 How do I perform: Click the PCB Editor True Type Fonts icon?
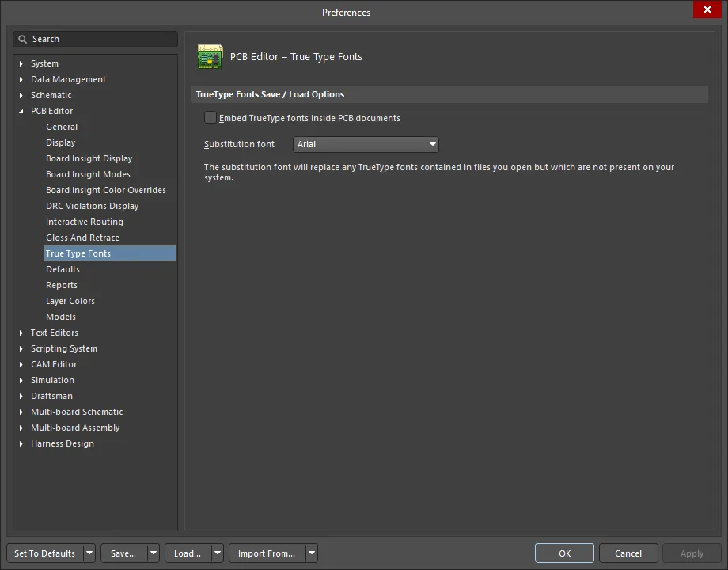pyautogui.click(x=210, y=56)
